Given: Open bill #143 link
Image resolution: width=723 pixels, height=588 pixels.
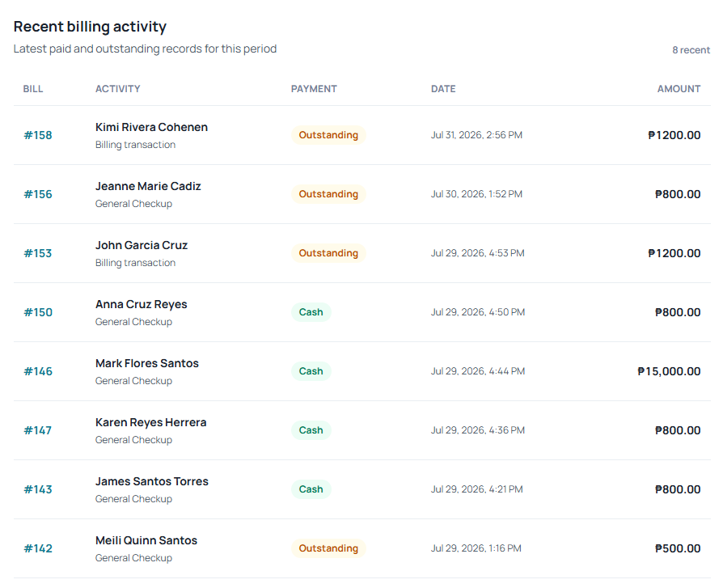Looking at the screenshot, I should coord(38,489).
